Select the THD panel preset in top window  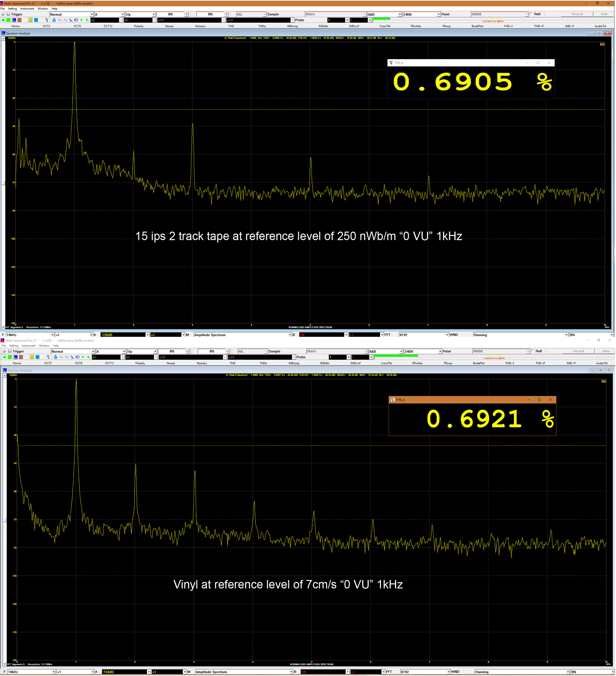[231, 26]
